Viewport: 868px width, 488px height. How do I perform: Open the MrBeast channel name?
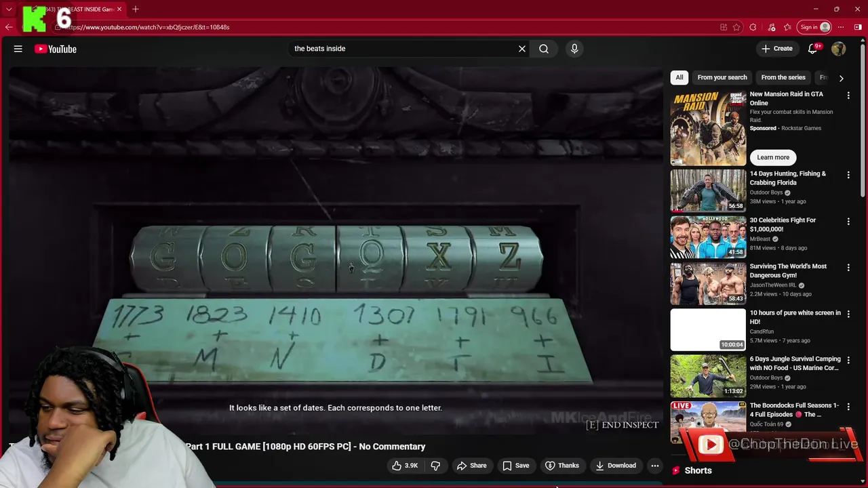coord(760,239)
